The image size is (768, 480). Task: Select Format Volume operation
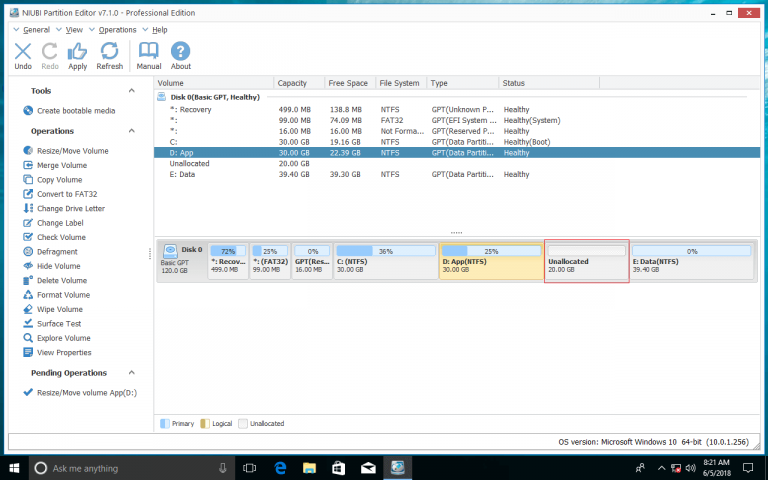pyautogui.click(x=56, y=295)
